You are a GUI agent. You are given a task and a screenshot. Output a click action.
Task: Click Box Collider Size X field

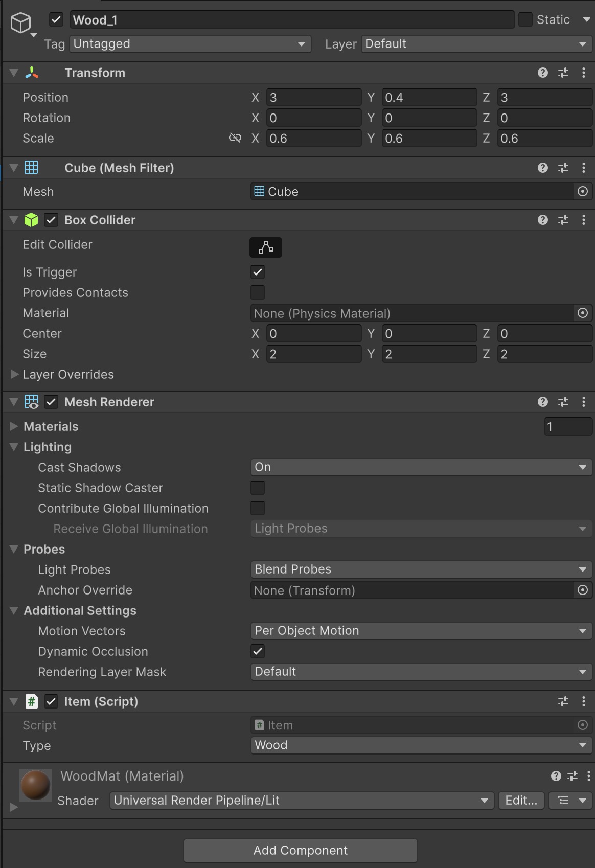pyautogui.click(x=314, y=354)
